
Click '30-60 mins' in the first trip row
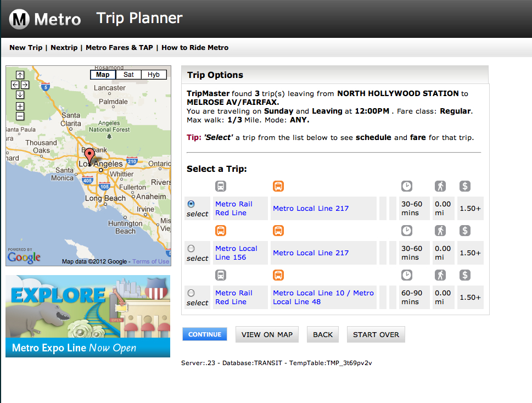tap(415, 208)
